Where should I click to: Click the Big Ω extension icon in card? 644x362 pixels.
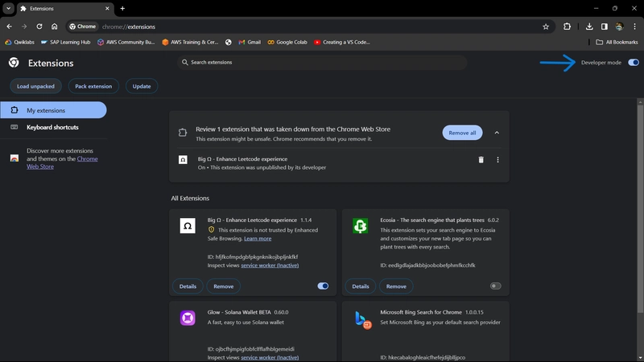pyautogui.click(x=188, y=226)
